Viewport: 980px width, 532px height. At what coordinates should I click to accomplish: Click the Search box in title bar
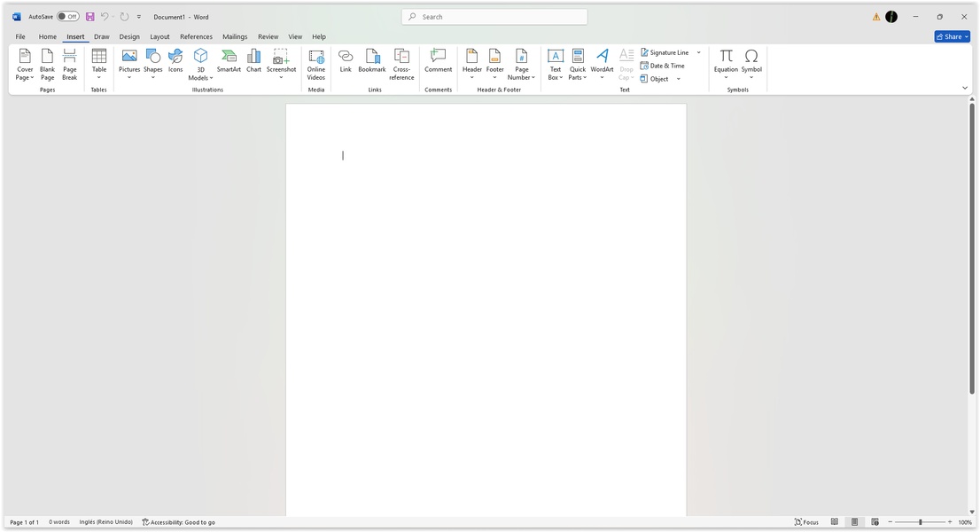tap(494, 17)
